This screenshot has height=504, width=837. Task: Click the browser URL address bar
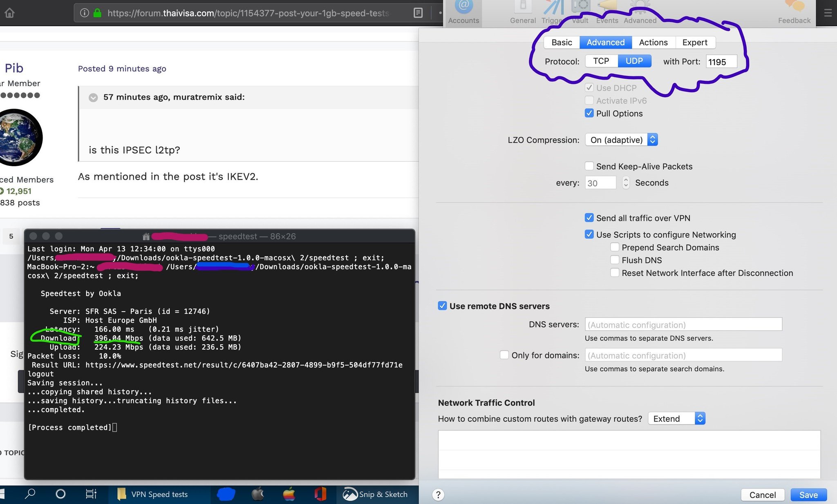coord(248,13)
